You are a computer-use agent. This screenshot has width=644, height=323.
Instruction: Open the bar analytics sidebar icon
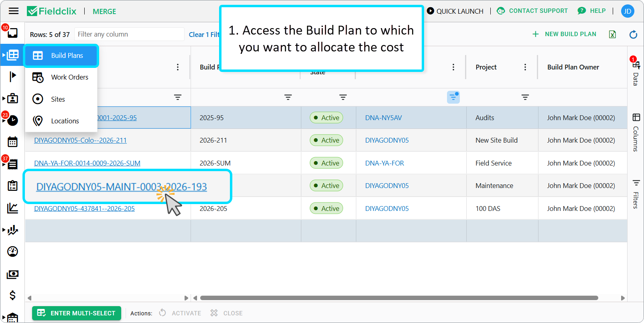pyautogui.click(x=13, y=230)
